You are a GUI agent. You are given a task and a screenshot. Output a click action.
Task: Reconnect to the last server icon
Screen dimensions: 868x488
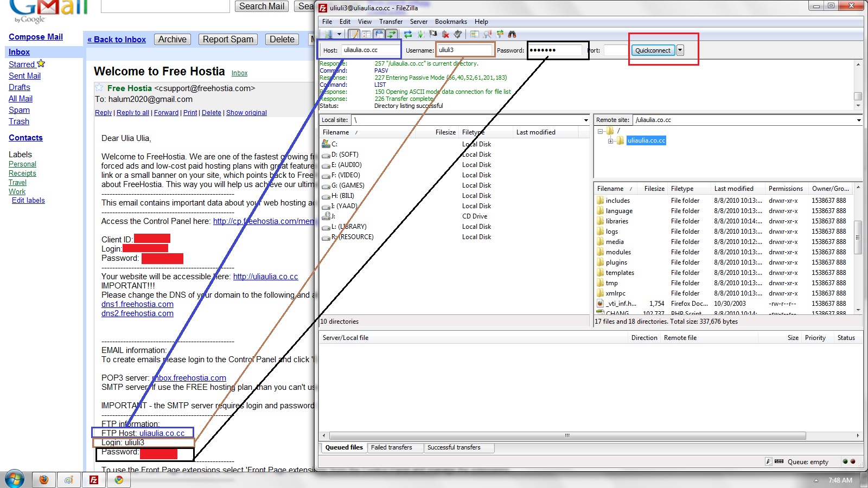coord(458,34)
